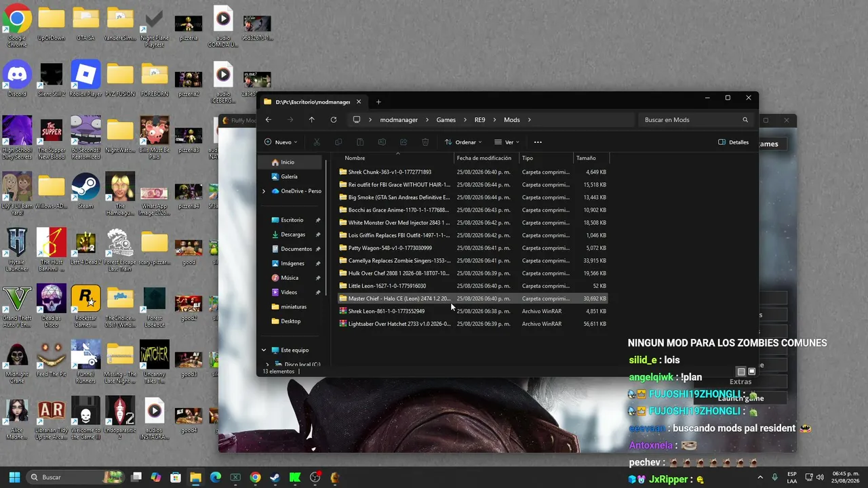The height and width of the screenshot is (488, 868).
Task: Click the taskbar Buscar search box
Action: tap(77, 477)
